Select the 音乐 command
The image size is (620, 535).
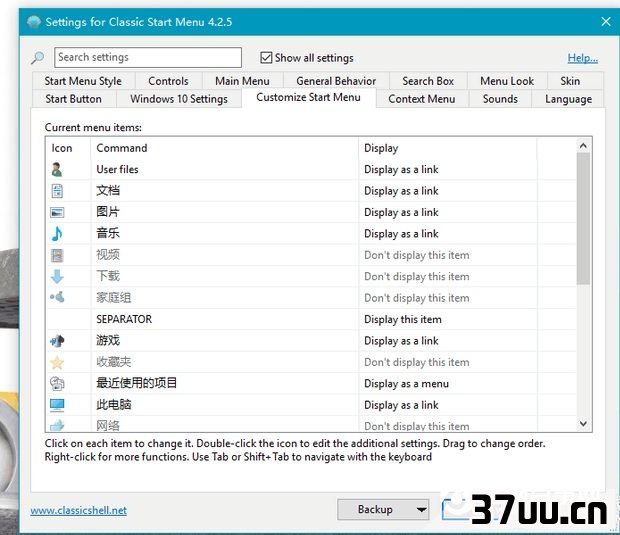click(x=108, y=233)
